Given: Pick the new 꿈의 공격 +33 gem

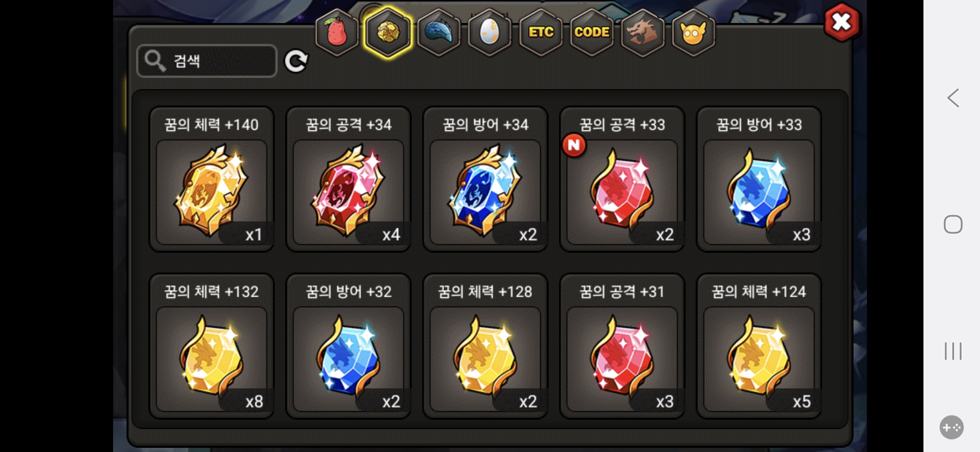Looking at the screenshot, I should pos(622,179).
